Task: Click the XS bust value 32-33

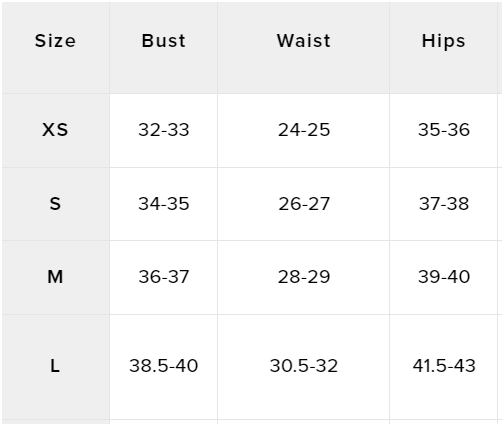Action: [x=164, y=130]
